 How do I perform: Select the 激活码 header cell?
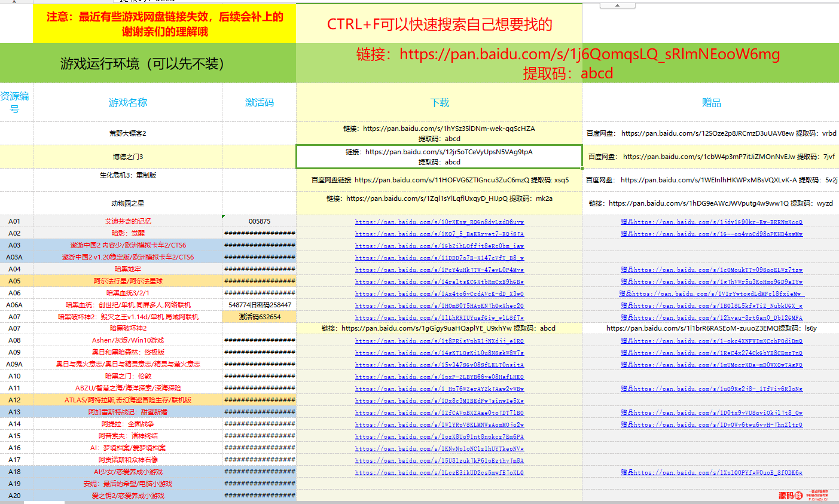pyautogui.click(x=259, y=102)
